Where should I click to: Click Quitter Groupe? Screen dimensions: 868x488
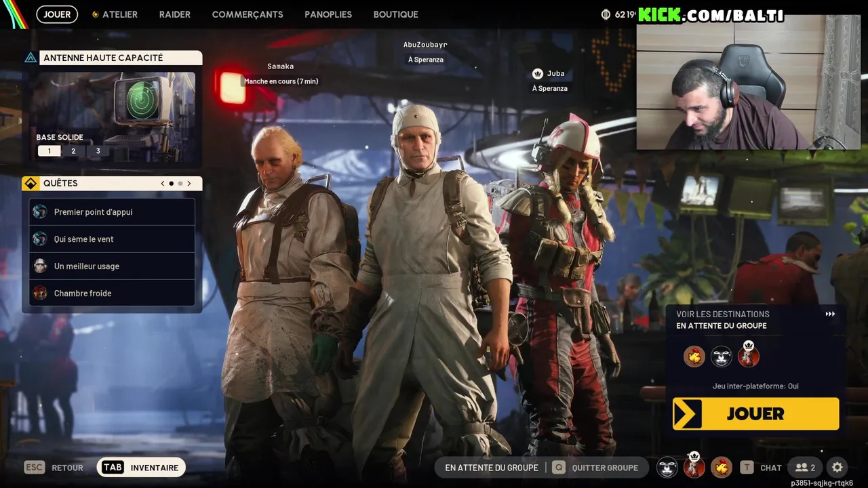[605, 467]
